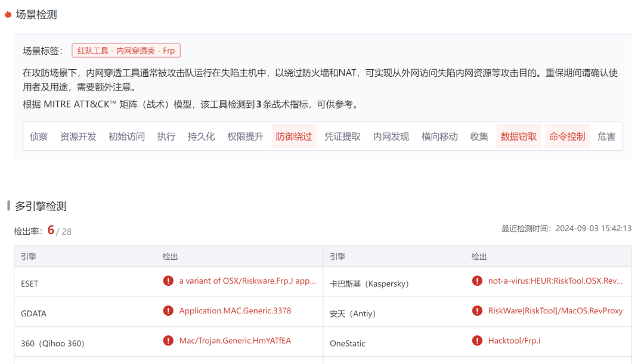
Task: Click the warning icon in Kaspersky row
Action: (x=477, y=281)
